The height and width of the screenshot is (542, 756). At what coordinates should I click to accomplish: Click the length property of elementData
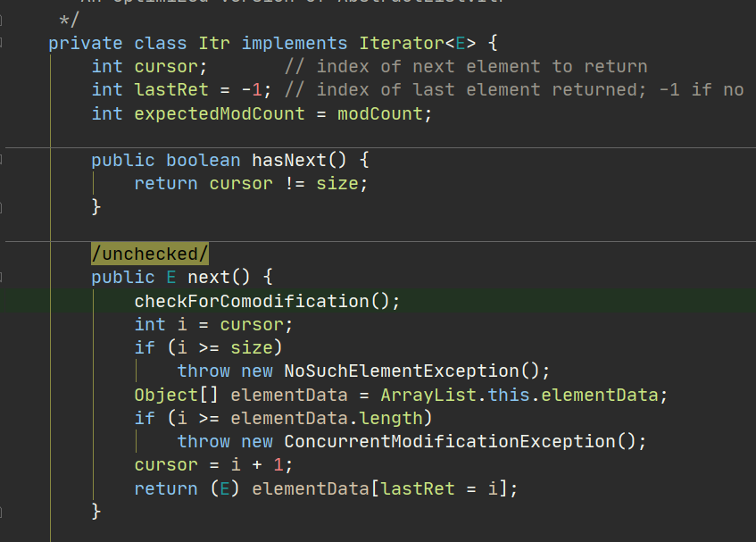(391, 418)
